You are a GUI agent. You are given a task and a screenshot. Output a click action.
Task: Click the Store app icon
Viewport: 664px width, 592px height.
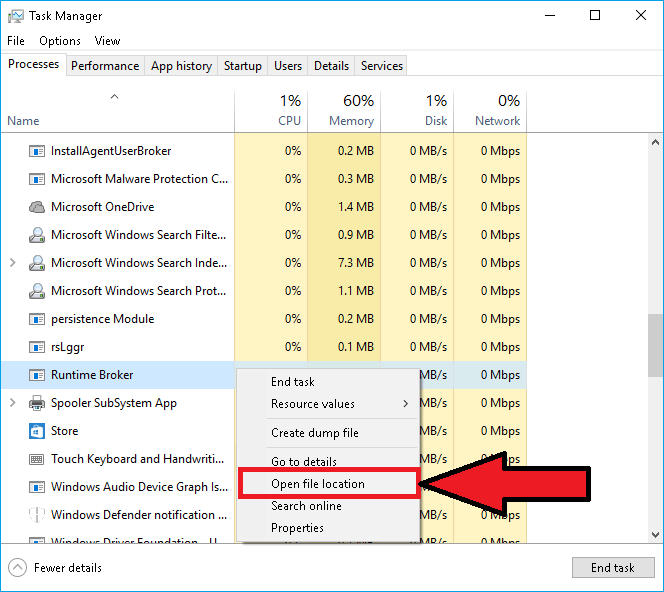tap(37, 431)
